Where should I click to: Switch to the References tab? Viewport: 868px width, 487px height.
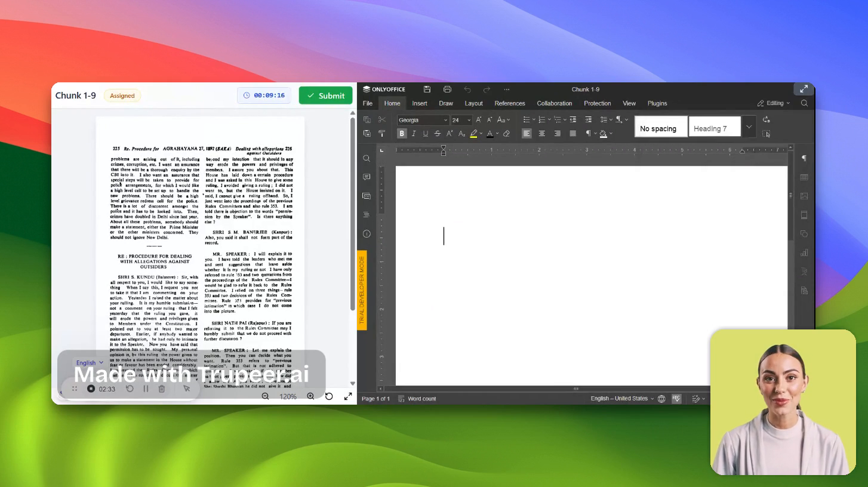[510, 103]
